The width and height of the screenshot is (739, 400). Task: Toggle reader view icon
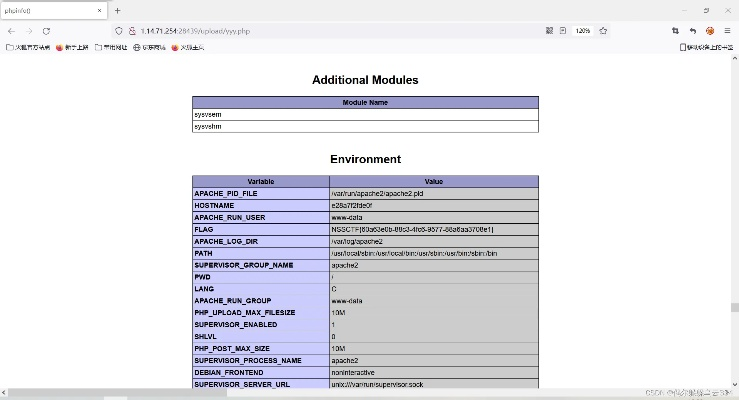pos(563,31)
